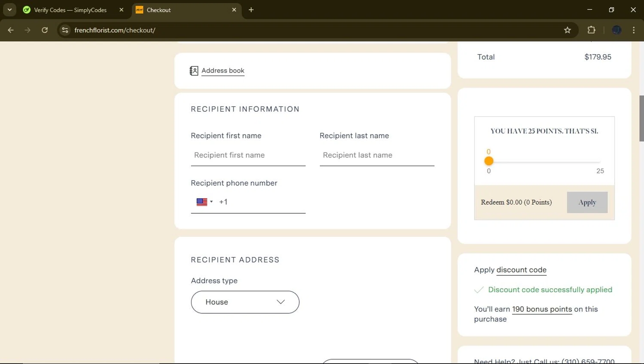The height and width of the screenshot is (364, 644).
Task: Restore down the browser window
Action: [611, 9]
